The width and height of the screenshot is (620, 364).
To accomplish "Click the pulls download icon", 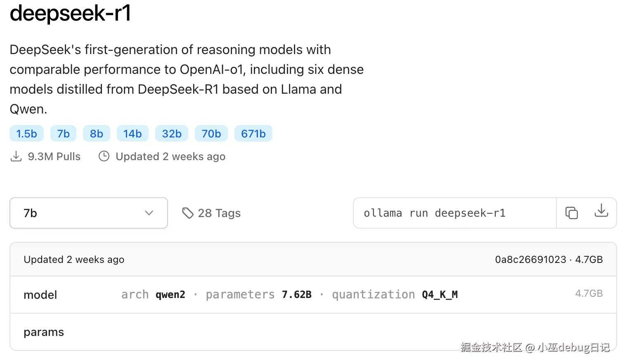I will (16, 156).
